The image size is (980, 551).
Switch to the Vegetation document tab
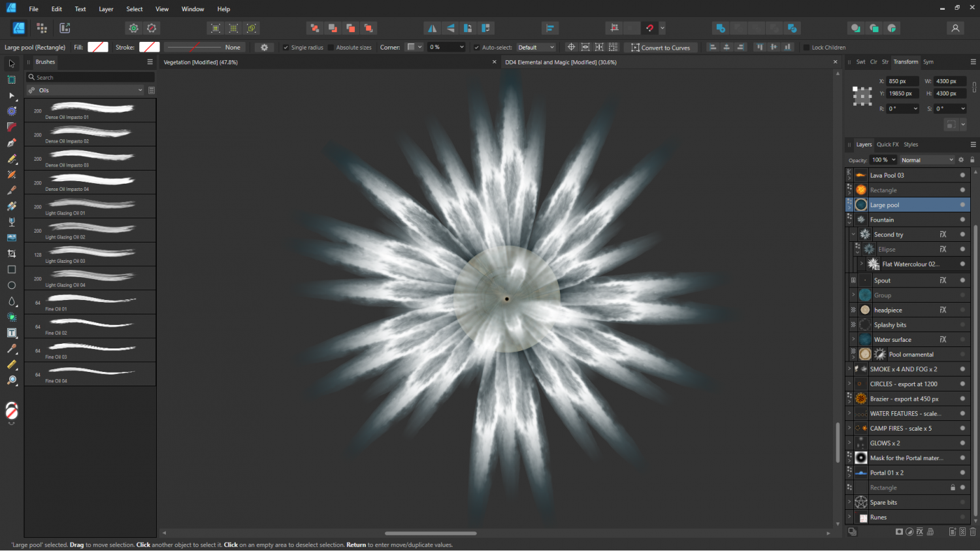(201, 63)
